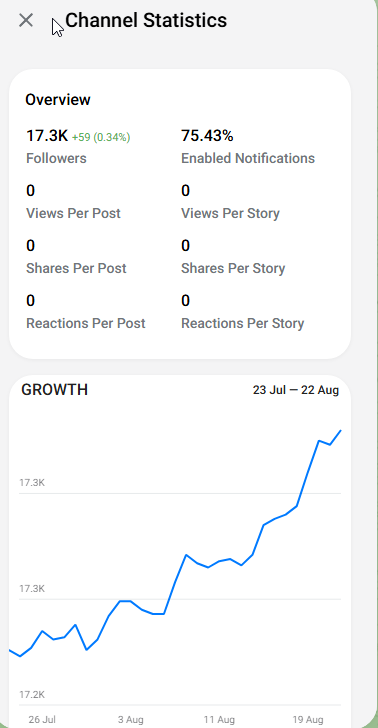Viewport: 378px width, 728px height.
Task: Click the 19 Aug axis label
Action: pos(308,720)
